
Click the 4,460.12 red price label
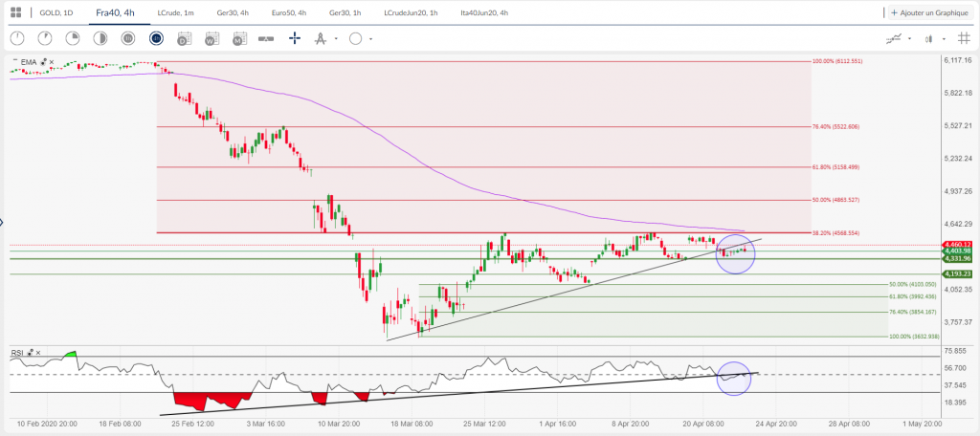pyautogui.click(x=957, y=245)
